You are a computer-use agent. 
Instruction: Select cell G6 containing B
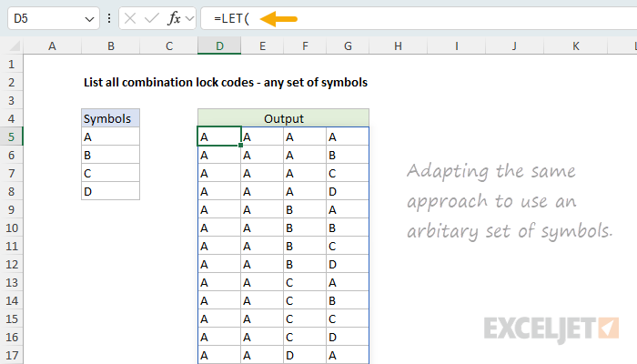[x=348, y=156]
